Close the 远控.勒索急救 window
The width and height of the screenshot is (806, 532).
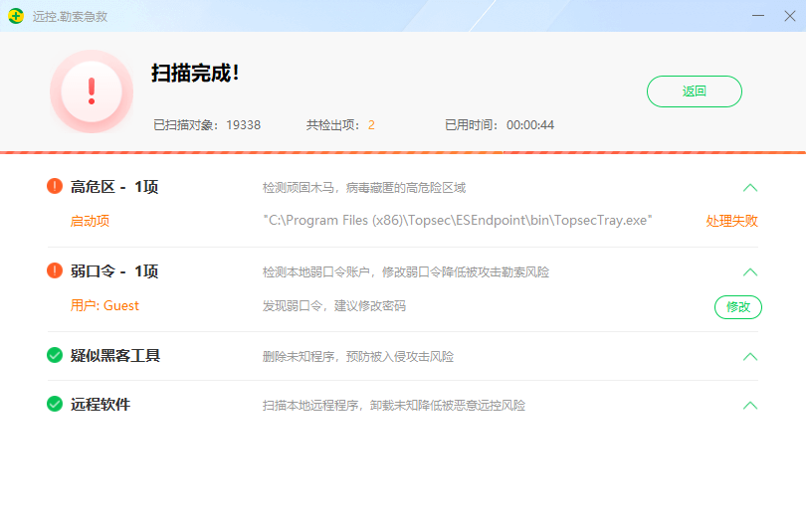[x=785, y=16]
